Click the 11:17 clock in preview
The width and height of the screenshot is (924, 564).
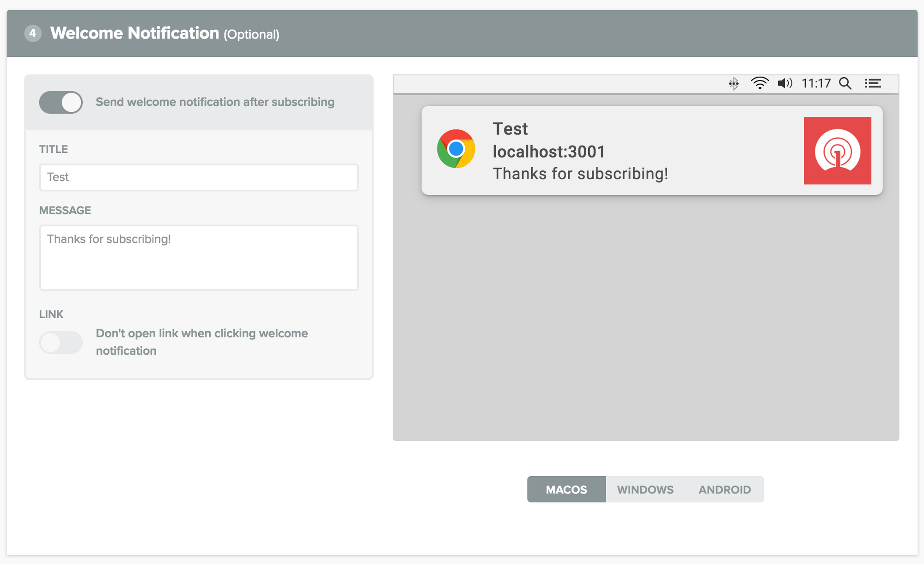816,84
